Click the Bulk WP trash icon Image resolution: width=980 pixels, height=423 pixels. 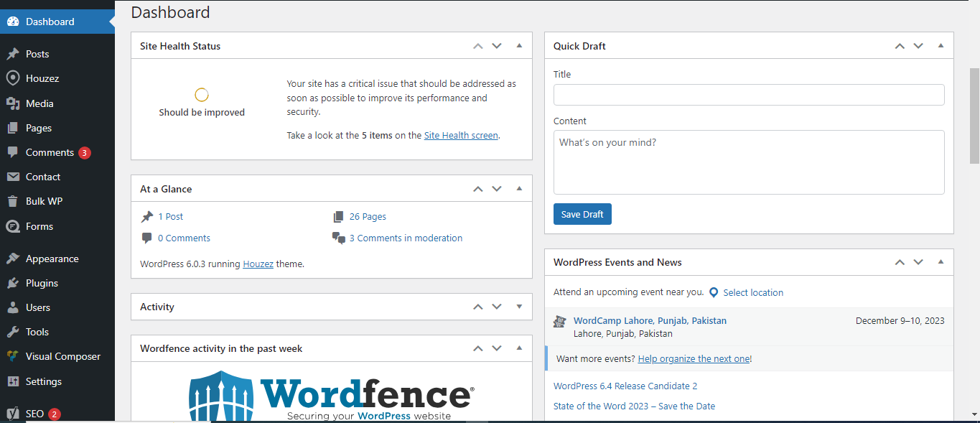pos(12,201)
